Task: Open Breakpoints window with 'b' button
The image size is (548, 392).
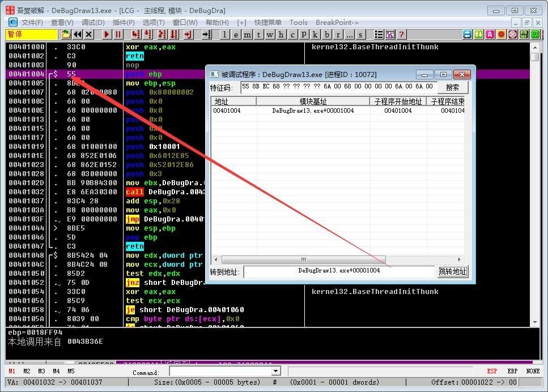Action: 326,35
